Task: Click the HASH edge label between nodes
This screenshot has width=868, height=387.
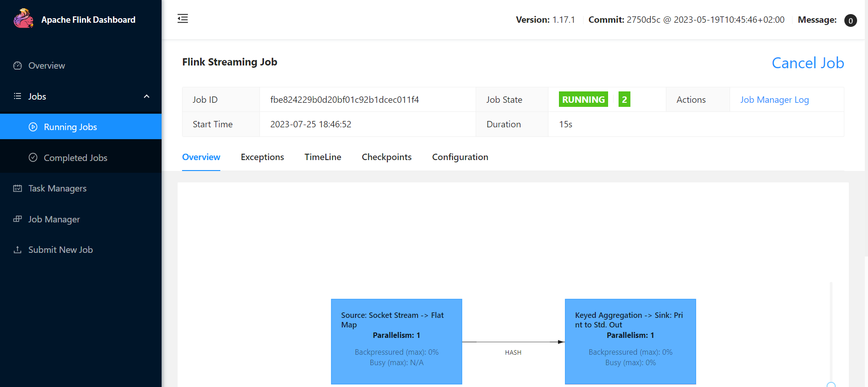Action: coord(513,352)
